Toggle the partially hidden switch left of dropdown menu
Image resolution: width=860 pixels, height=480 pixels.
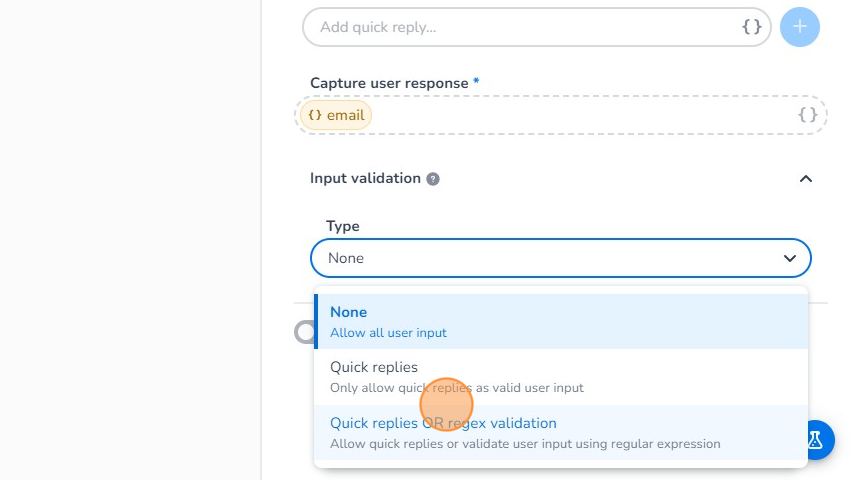304,332
